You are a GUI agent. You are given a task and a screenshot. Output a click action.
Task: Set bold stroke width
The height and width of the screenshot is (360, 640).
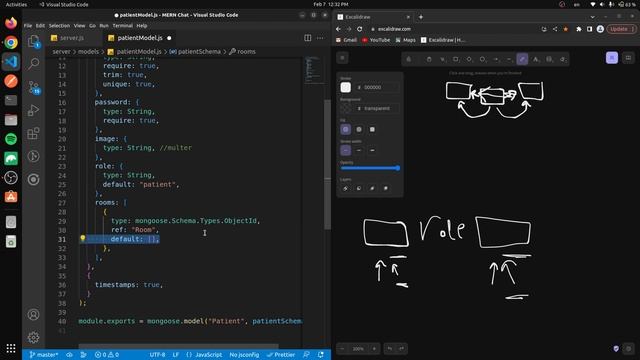click(x=359, y=151)
